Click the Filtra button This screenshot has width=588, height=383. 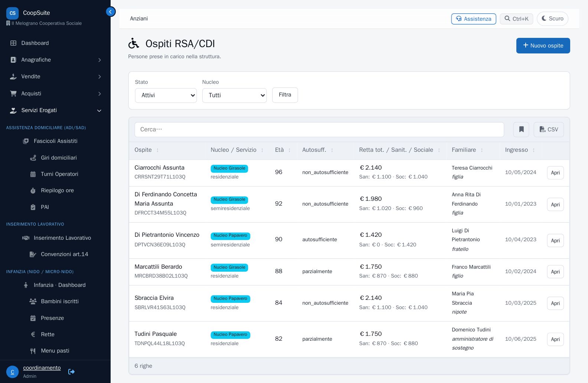pyautogui.click(x=285, y=95)
